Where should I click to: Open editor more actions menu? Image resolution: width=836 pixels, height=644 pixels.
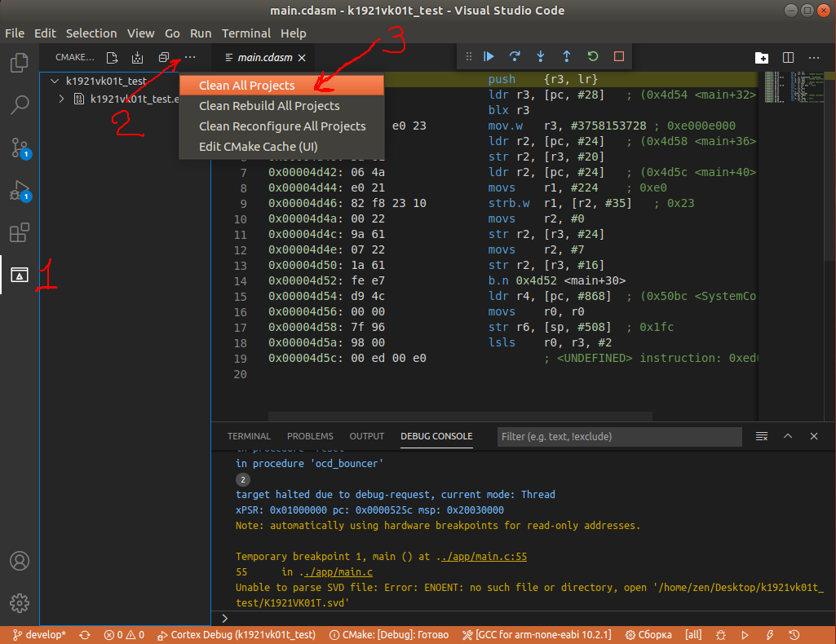(x=814, y=58)
